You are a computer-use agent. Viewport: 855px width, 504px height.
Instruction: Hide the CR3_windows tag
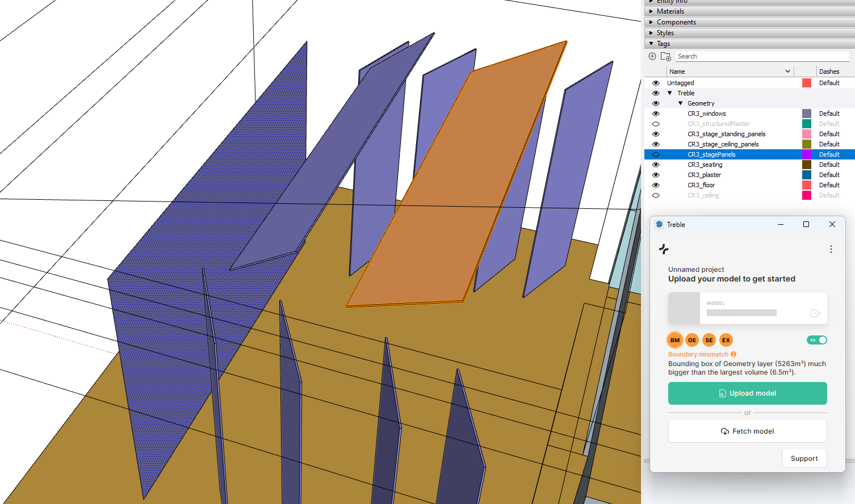[x=656, y=114]
